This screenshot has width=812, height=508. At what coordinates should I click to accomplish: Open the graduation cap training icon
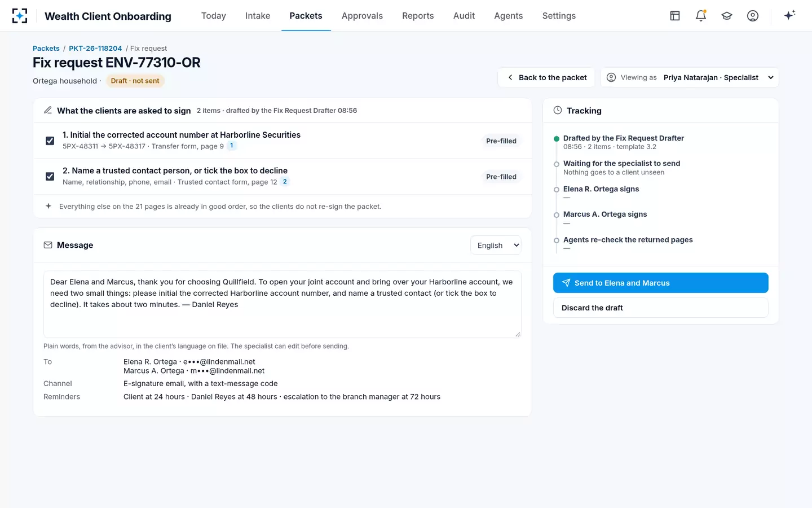point(727,16)
